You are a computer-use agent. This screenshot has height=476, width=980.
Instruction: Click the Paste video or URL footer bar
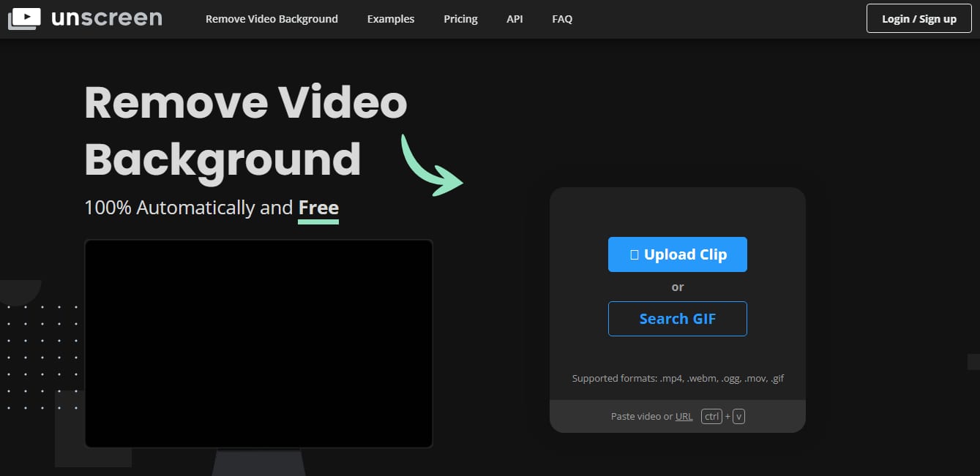677,415
